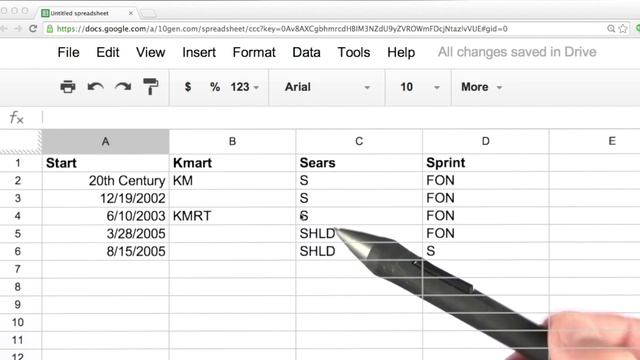The image size is (640, 360).
Task: Select the 12/19/2002 date cell
Action: (x=105, y=198)
